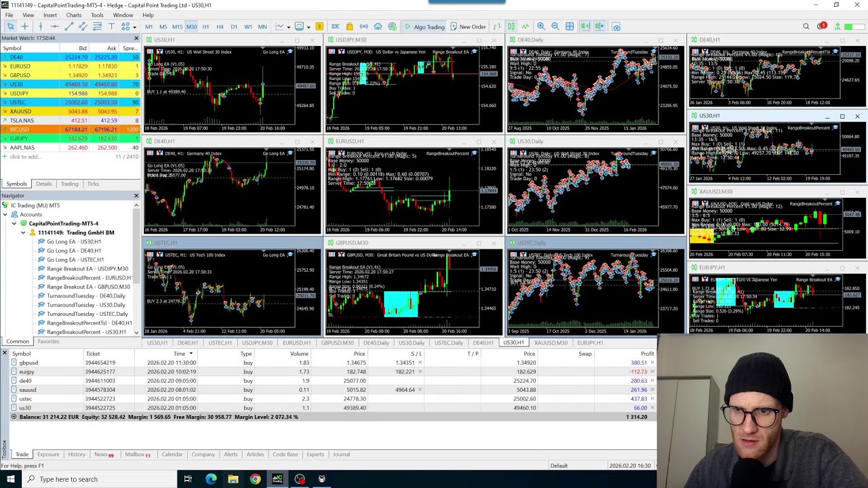868x488 pixels.
Task: Select the crosshair tool
Action: coord(24,26)
